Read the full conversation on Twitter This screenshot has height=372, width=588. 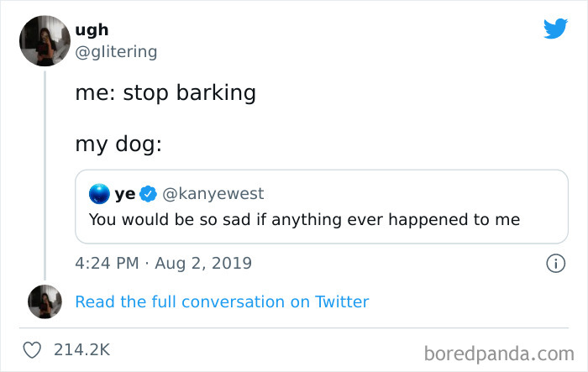[222, 301]
